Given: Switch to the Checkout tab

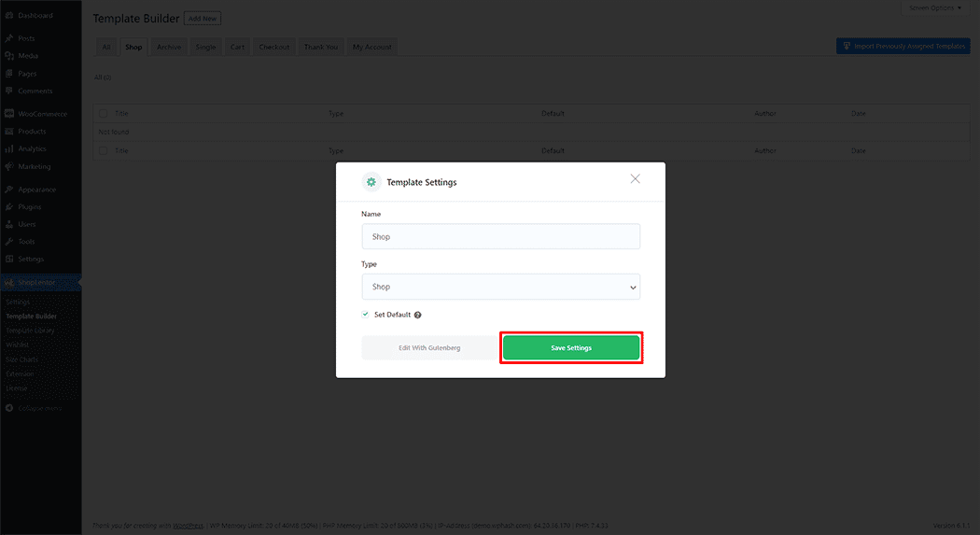Looking at the screenshot, I should point(273,47).
